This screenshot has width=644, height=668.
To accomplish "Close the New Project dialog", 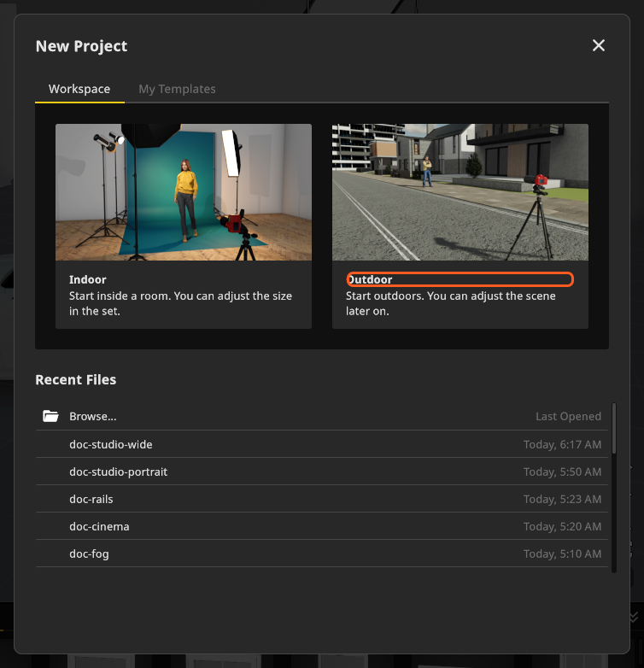I will [599, 45].
